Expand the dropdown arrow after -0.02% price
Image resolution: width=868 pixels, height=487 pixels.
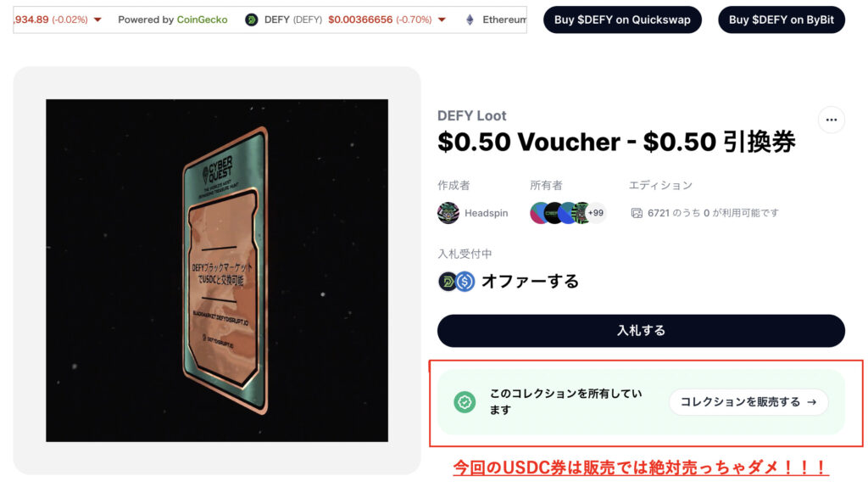[97, 20]
